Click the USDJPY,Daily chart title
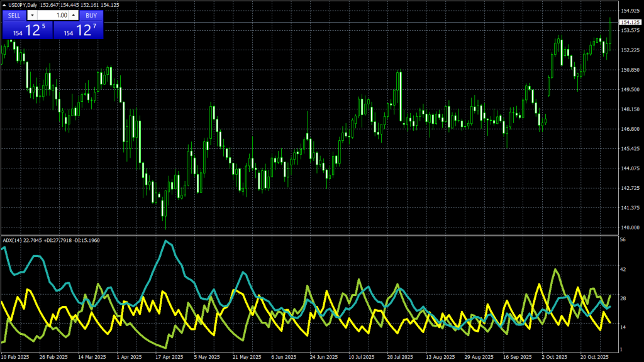The image size is (644, 362). click(23, 6)
